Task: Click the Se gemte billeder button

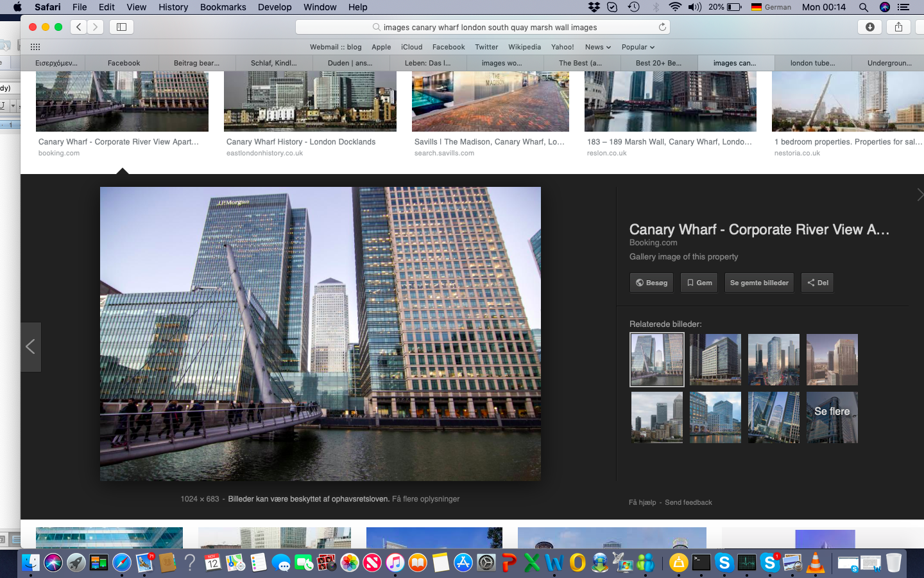Action: 759,283
